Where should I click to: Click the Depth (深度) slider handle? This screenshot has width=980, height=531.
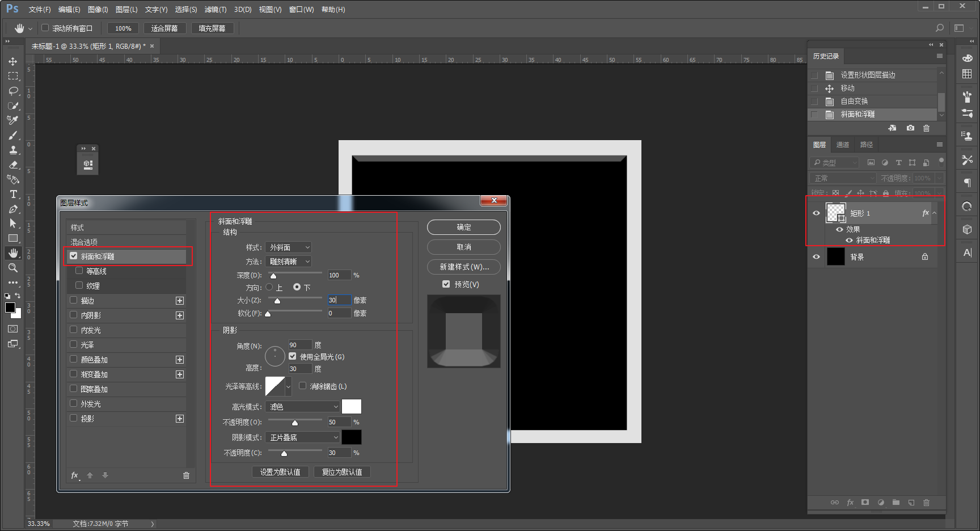click(x=273, y=276)
